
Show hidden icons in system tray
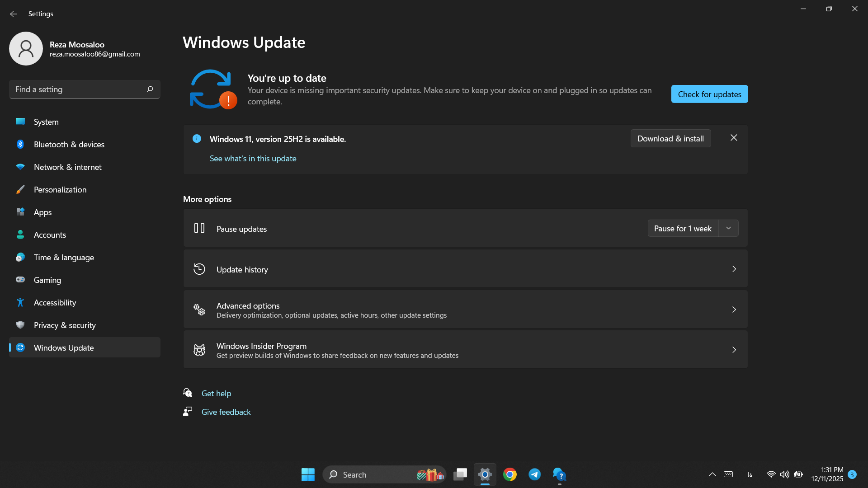pos(712,474)
